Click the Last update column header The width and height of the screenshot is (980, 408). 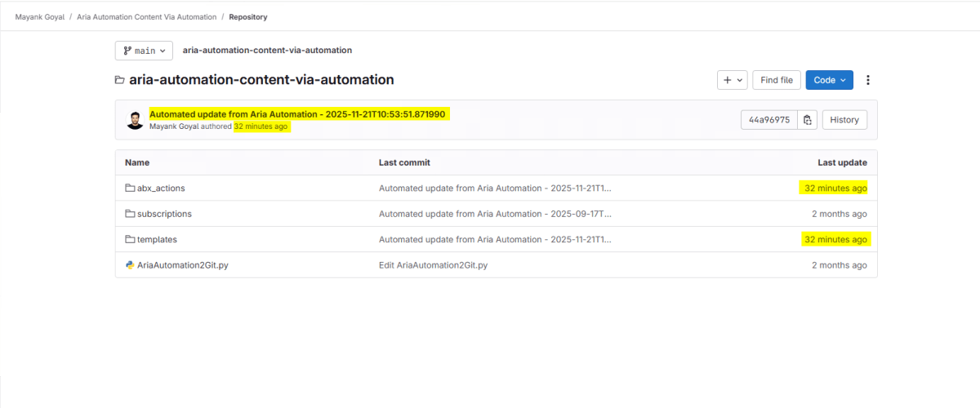point(842,162)
